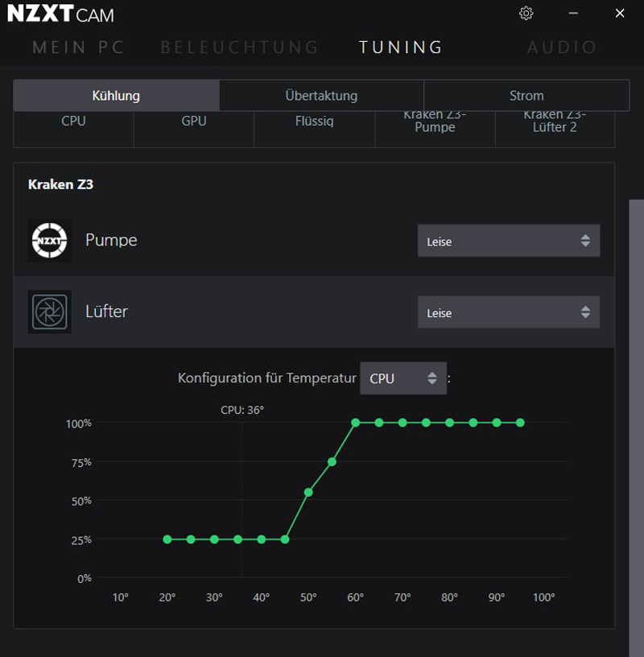Select the fan curve point at 70°
This screenshot has height=657, width=644.
pos(402,423)
